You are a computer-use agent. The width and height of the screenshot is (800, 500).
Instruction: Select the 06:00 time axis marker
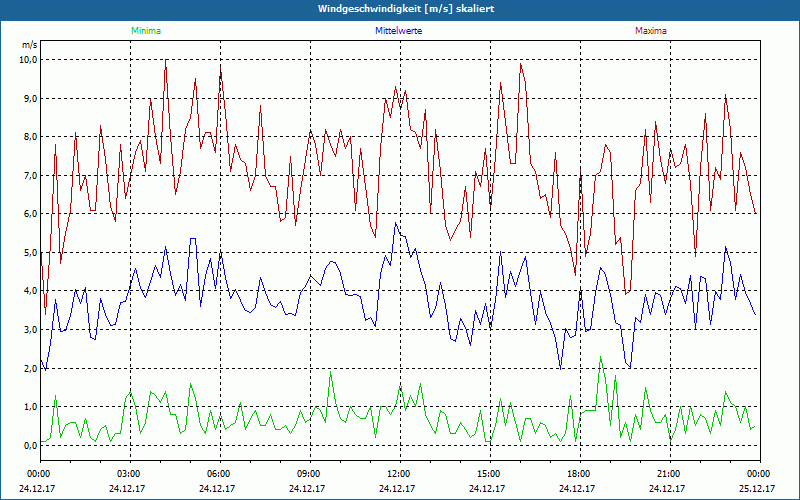(x=219, y=474)
